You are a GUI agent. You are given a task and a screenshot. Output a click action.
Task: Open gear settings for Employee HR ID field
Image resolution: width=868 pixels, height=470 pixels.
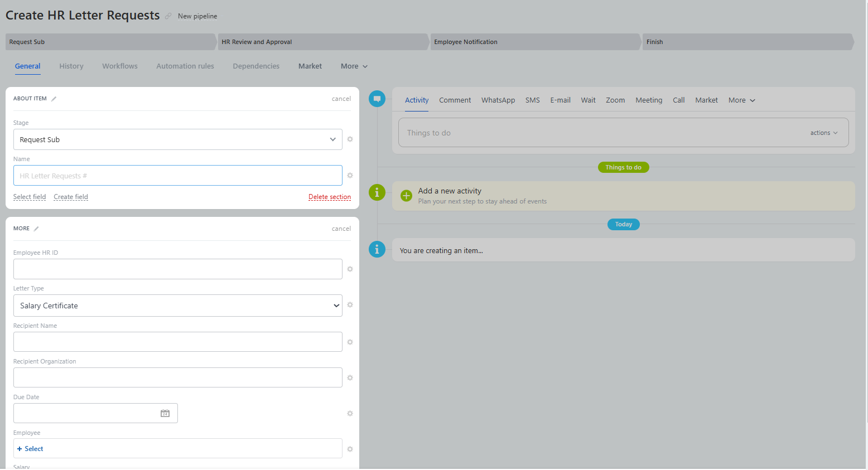[x=350, y=269]
